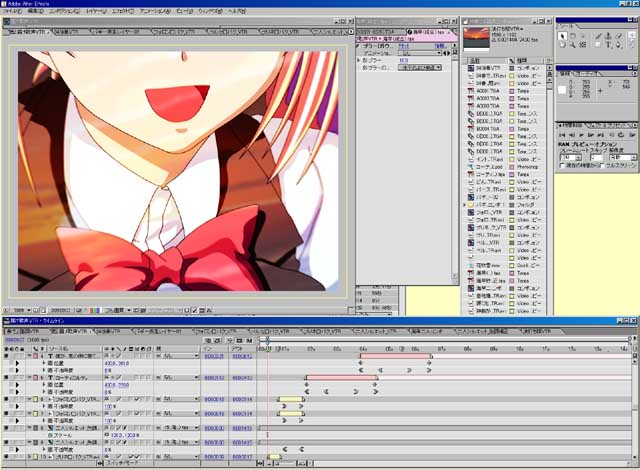Click Reset link in Effect Controls
640x470 pixels.
click(404, 46)
